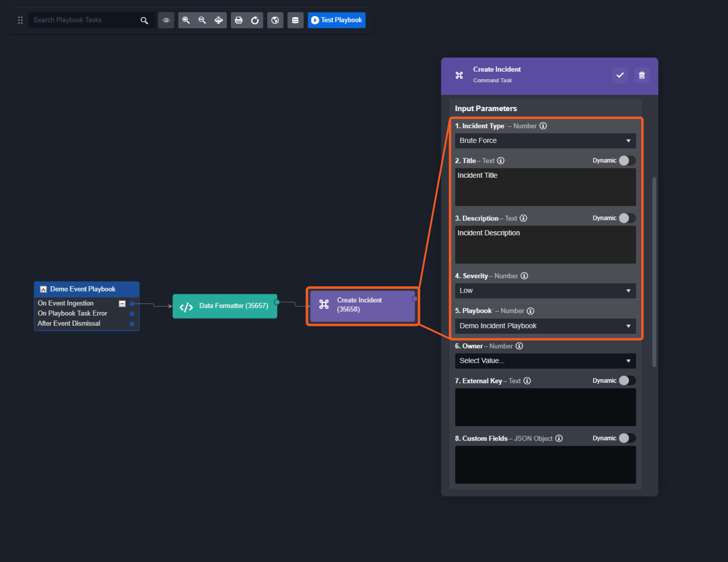This screenshot has height=562, width=728.
Task: Open the Owner Select Value dropdown
Action: (545, 361)
